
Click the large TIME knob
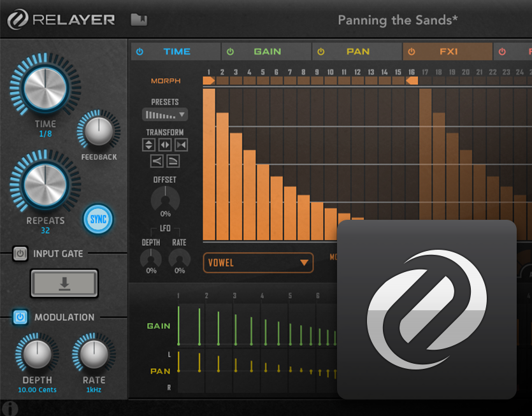45,88
